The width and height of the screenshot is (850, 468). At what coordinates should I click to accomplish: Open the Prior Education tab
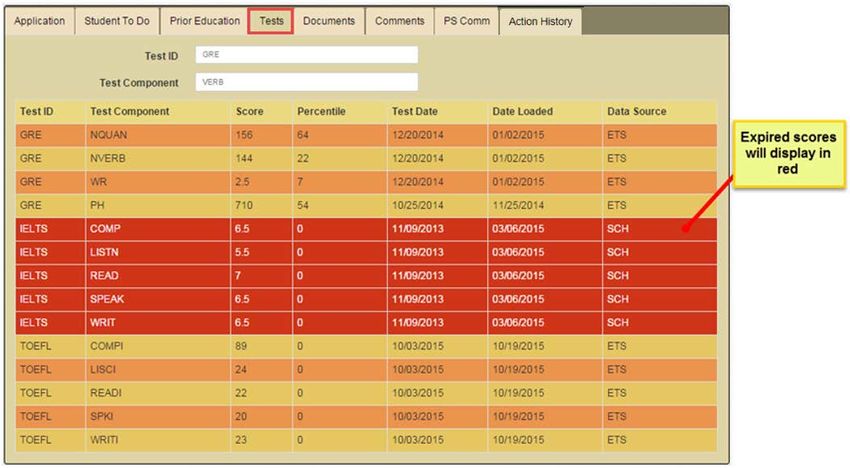[204, 21]
